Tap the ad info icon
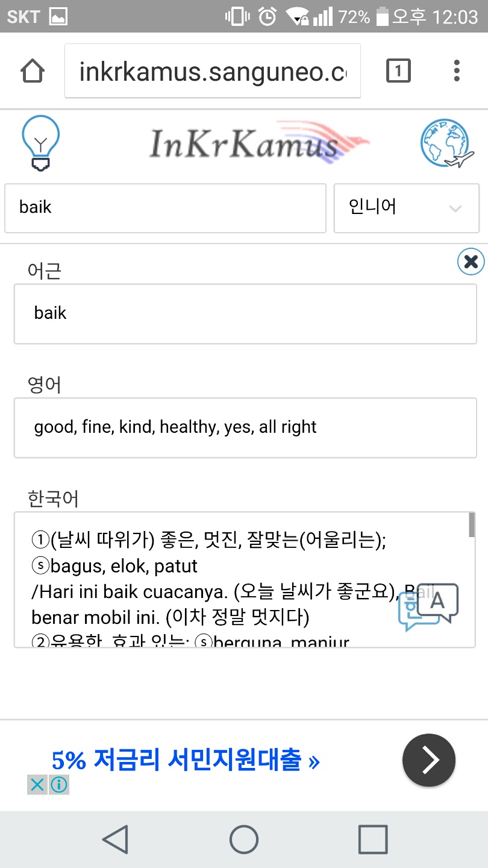The width and height of the screenshot is (488, 868). coord(59,785)
